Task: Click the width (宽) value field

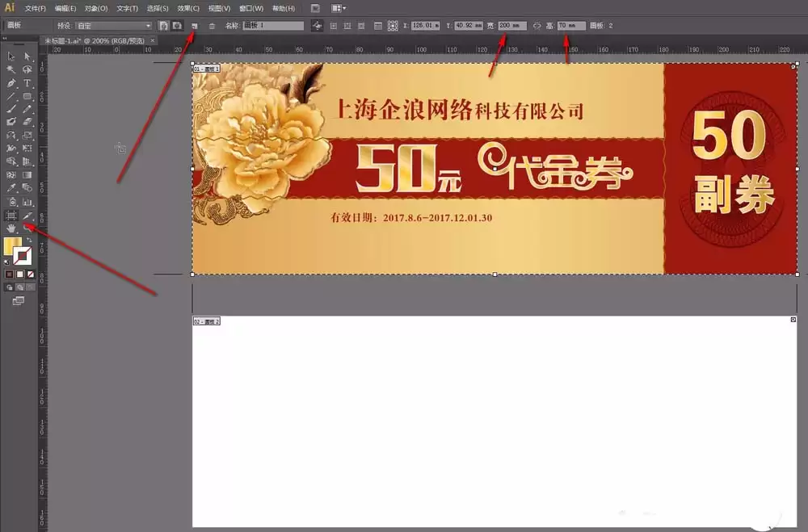Action: click(x=512, y=25)
